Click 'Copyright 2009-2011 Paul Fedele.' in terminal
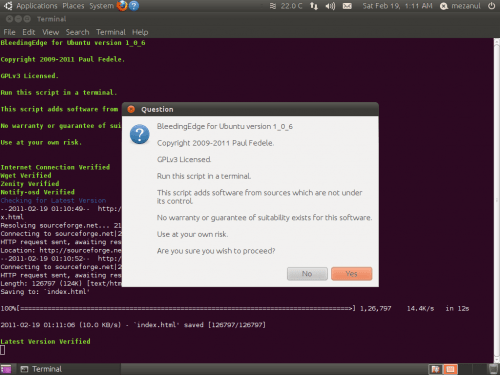Viewport: 500px width, 375px height. (63, 59)
